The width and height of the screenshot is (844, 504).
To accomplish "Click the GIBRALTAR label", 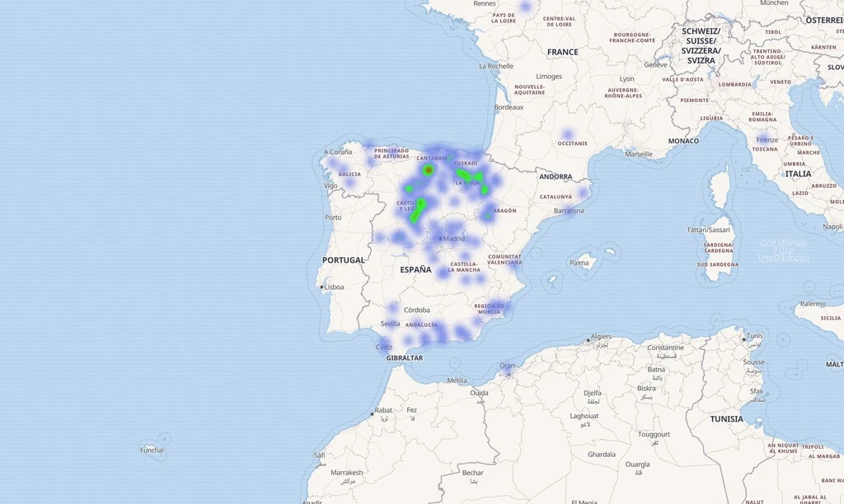I will click(404, 358).
